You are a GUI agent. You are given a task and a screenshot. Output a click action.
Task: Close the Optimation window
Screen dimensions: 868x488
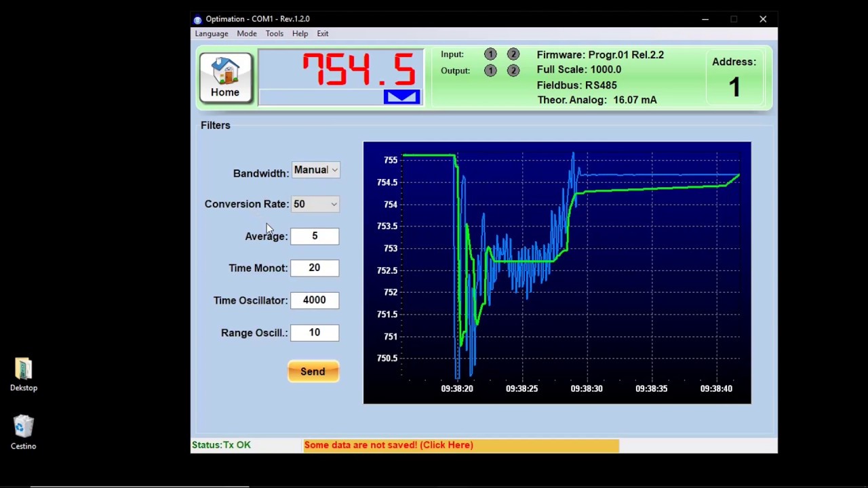pos(763,19)
